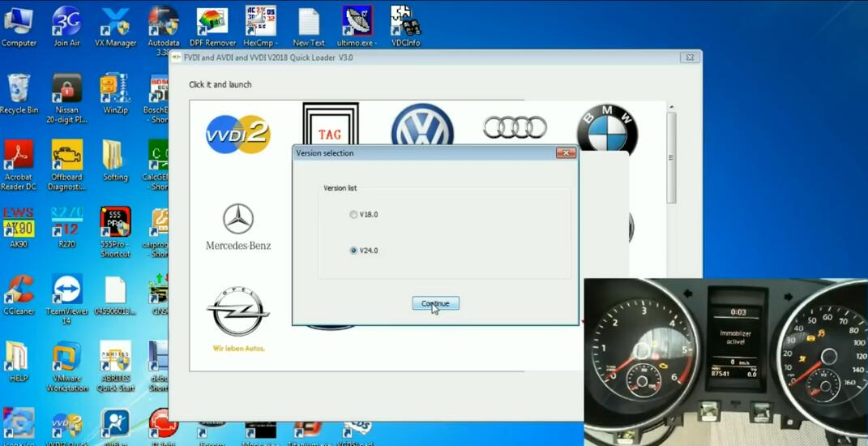Click the Continue button
868x446 pixels.
pyautogui.click(x=436, y=303)
